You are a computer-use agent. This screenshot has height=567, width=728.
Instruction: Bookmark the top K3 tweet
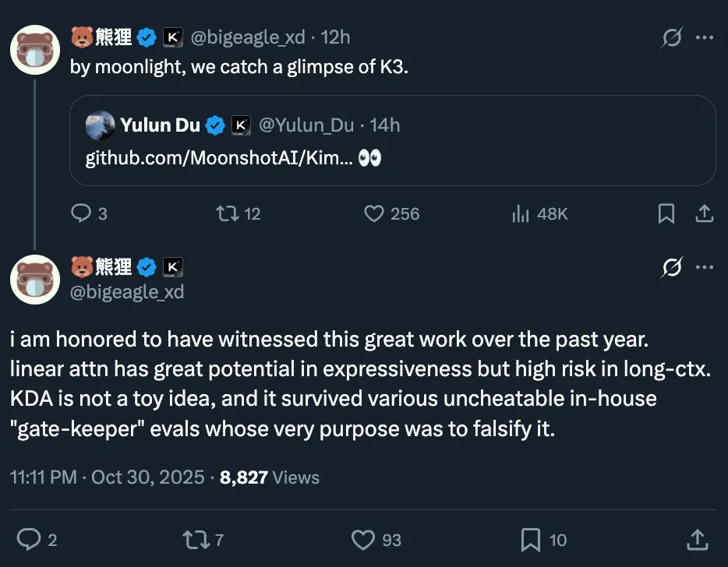[666, 213]
